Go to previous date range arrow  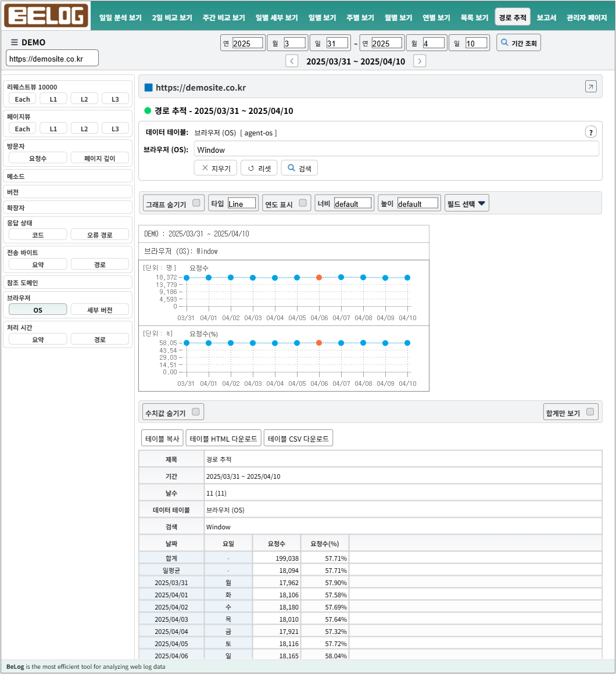pos(292,61)
